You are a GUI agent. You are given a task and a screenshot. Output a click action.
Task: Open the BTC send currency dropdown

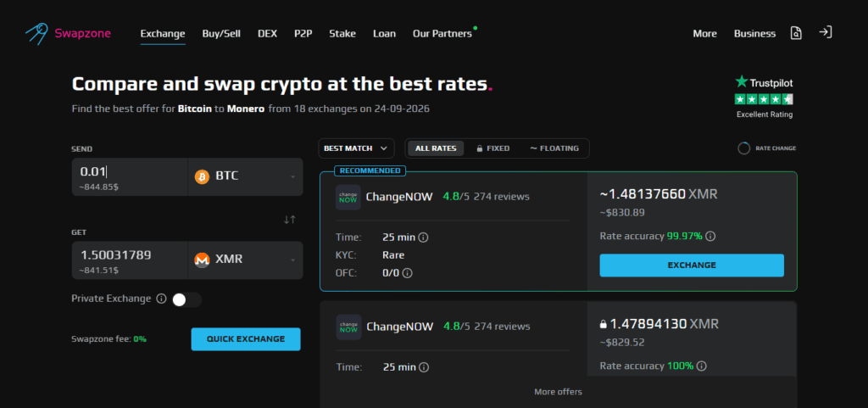(245, 176)
